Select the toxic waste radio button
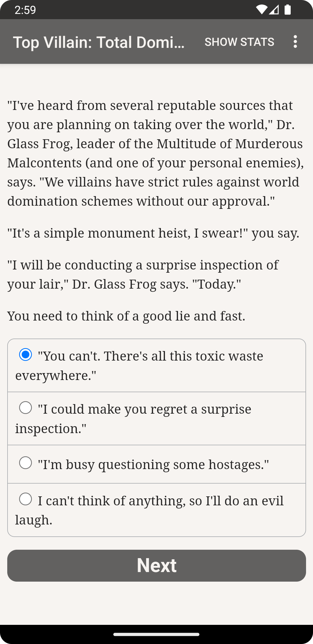Viewport: 313px width, 644px height. pos(26,354)
